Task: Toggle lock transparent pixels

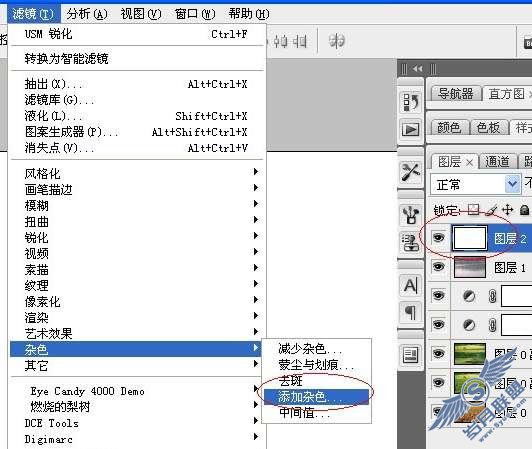Action: [473, 210]
